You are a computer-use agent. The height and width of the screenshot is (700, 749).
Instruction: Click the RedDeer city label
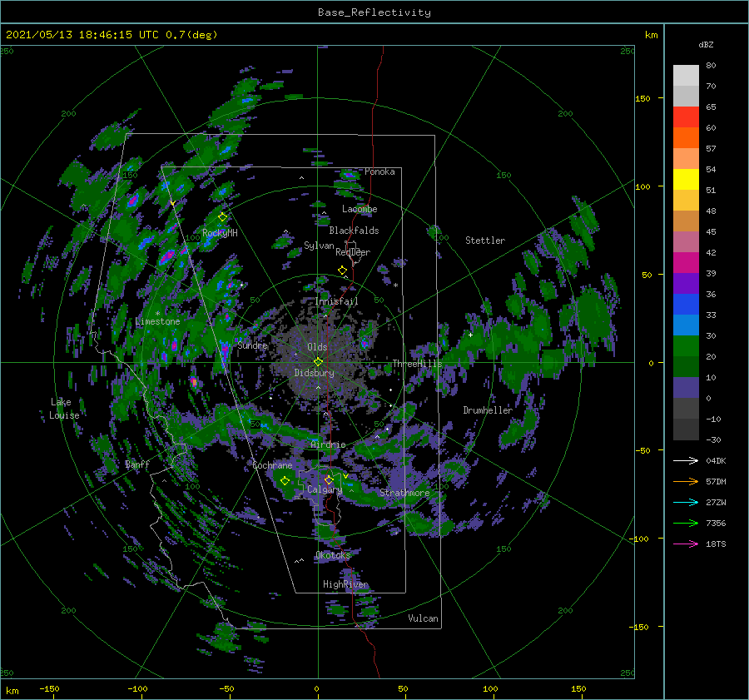(353, 252)
